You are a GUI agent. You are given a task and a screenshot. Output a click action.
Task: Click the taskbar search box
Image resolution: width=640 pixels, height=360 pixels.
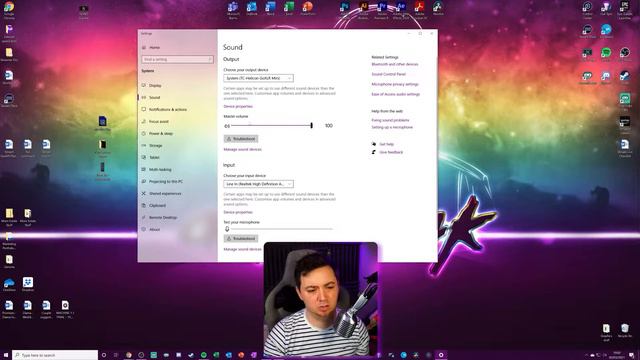(x=55, y=355)
